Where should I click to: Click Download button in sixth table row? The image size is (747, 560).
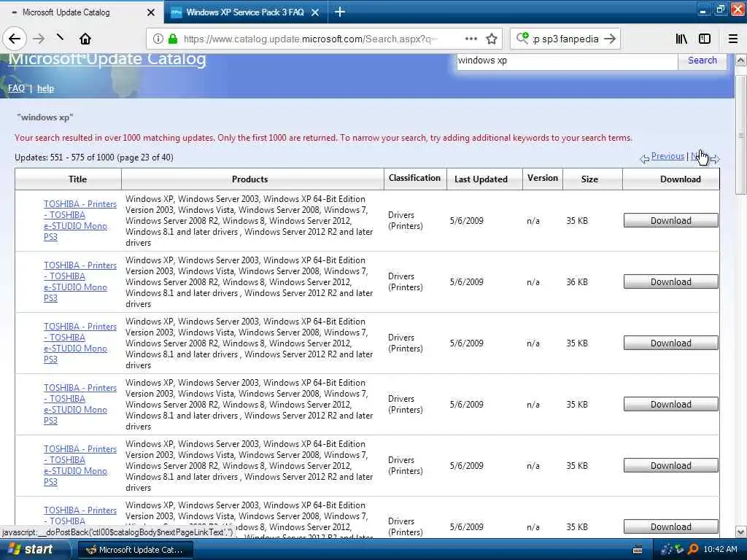coord(671,526)
